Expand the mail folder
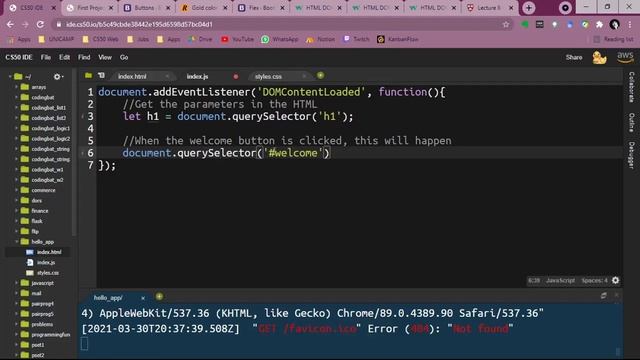 [17, 293]
